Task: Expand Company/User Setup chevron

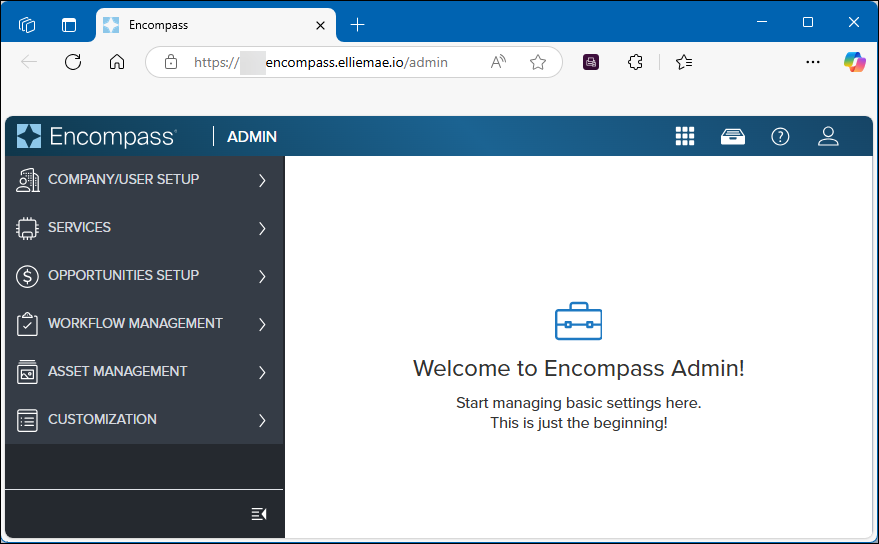Action: (262, 181)
